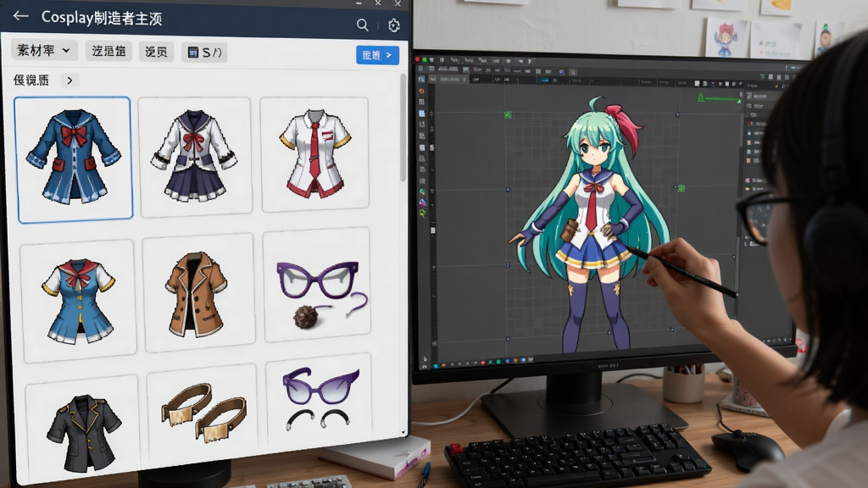Click the white page icon right of the editor's options bar

697,84
